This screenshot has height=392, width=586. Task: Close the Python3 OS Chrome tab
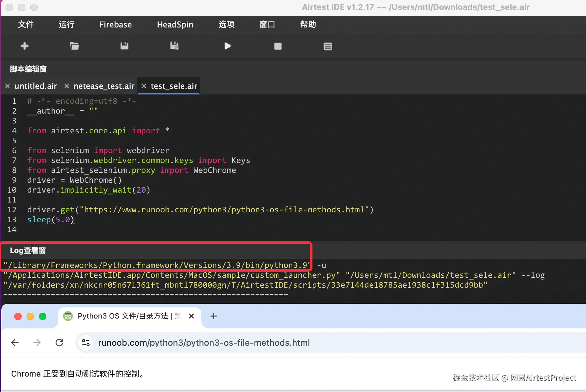[191, 316]
